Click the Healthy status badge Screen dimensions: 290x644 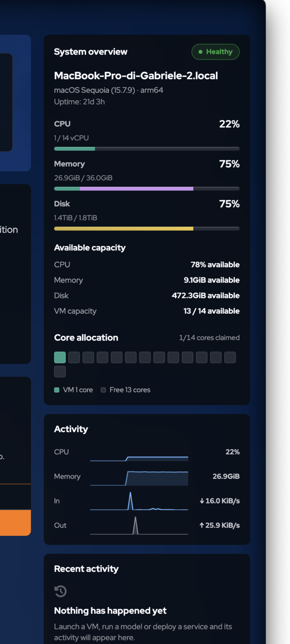point(215,52)
